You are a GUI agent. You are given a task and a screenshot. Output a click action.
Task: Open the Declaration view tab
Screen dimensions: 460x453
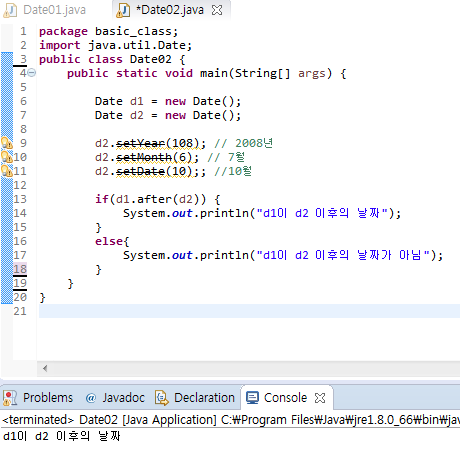pyautogui.click(x=195, y=398)
